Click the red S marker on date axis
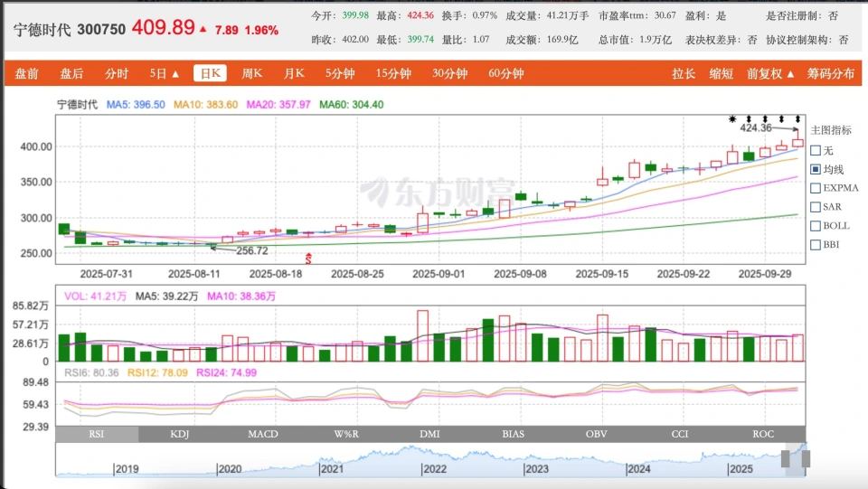Screen dimensions: 868x489 [310, 259]
